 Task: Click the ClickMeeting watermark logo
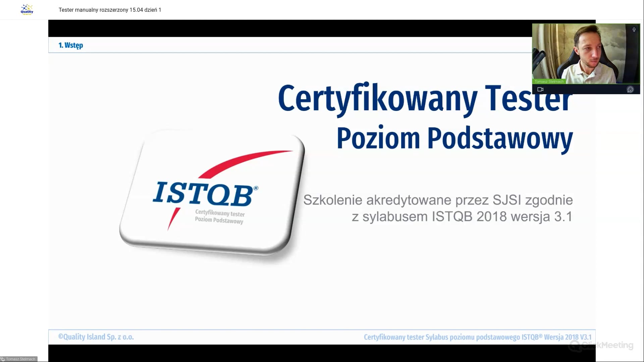601,346
